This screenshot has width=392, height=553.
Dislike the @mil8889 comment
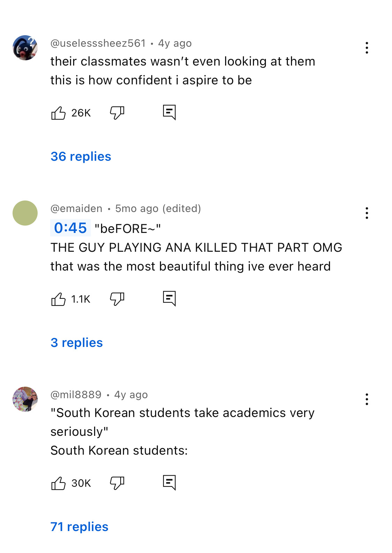click(x=117, y=483)
